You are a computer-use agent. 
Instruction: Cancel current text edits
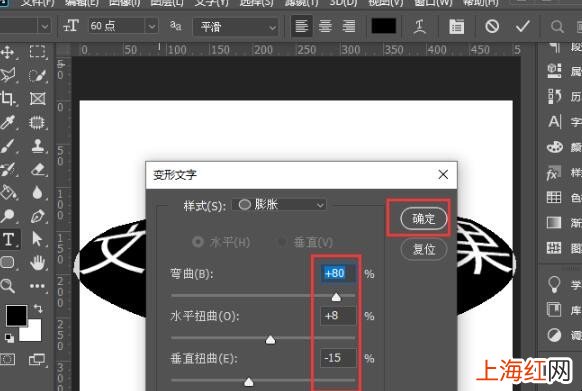pos(492,26)
